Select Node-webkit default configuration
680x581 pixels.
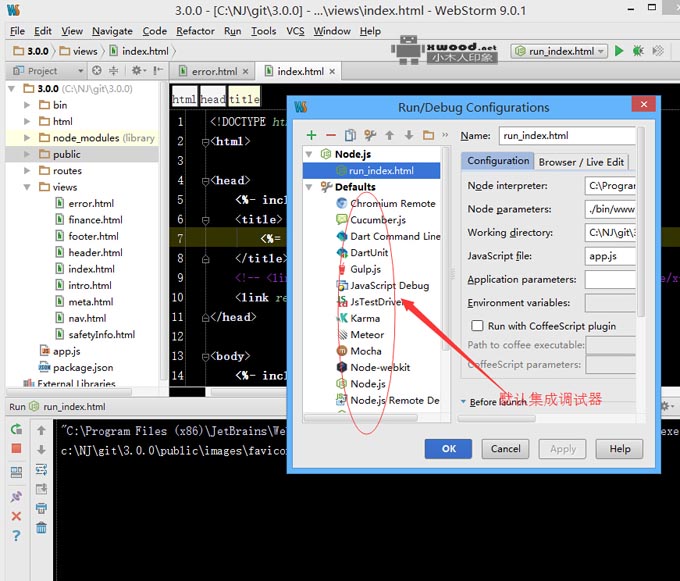click(380, 368)
